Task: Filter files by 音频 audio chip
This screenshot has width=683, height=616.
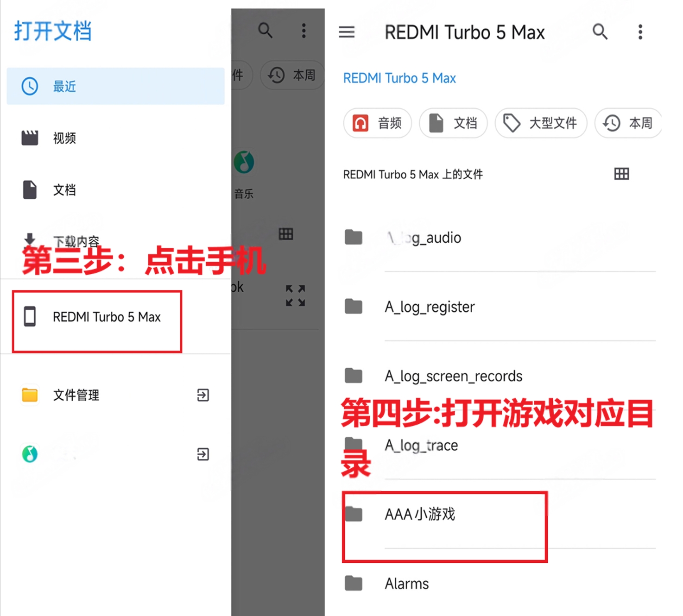Action: click(377, 123)
